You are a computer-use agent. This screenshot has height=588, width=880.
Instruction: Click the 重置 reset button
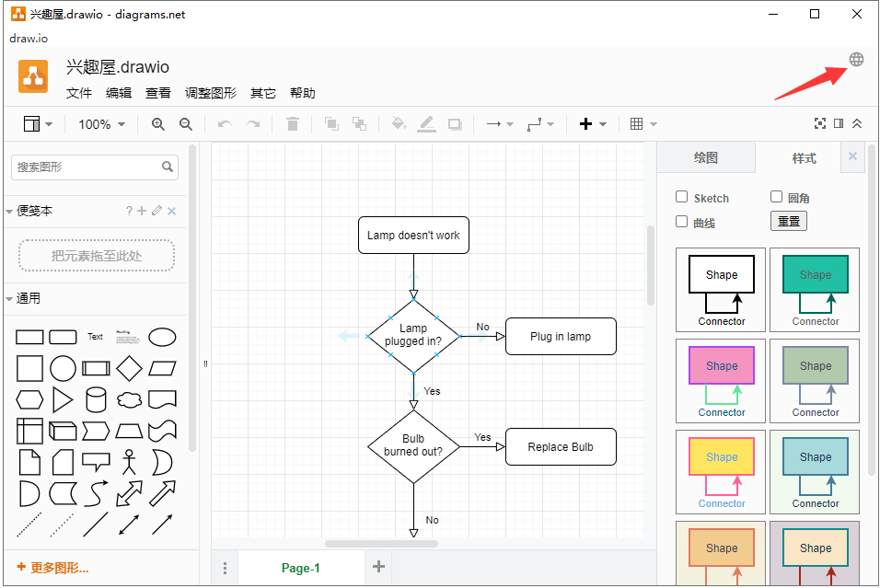tap(788, 222)
